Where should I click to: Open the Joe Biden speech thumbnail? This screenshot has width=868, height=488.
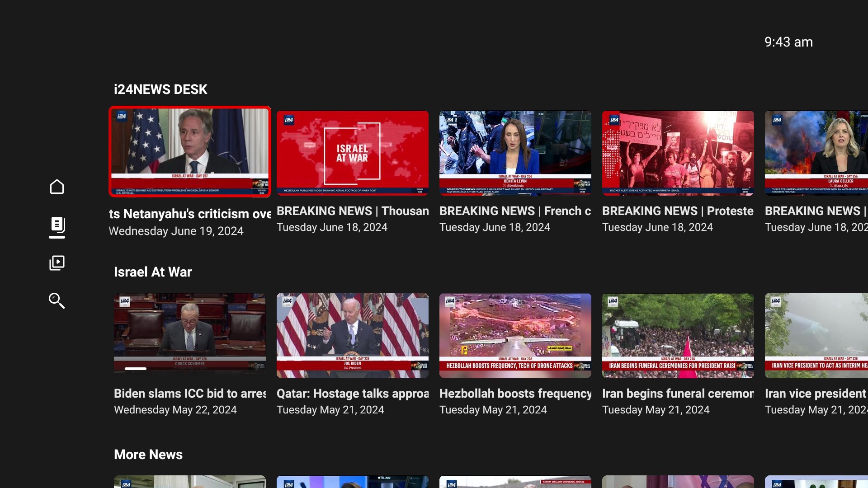click(353, 336)
